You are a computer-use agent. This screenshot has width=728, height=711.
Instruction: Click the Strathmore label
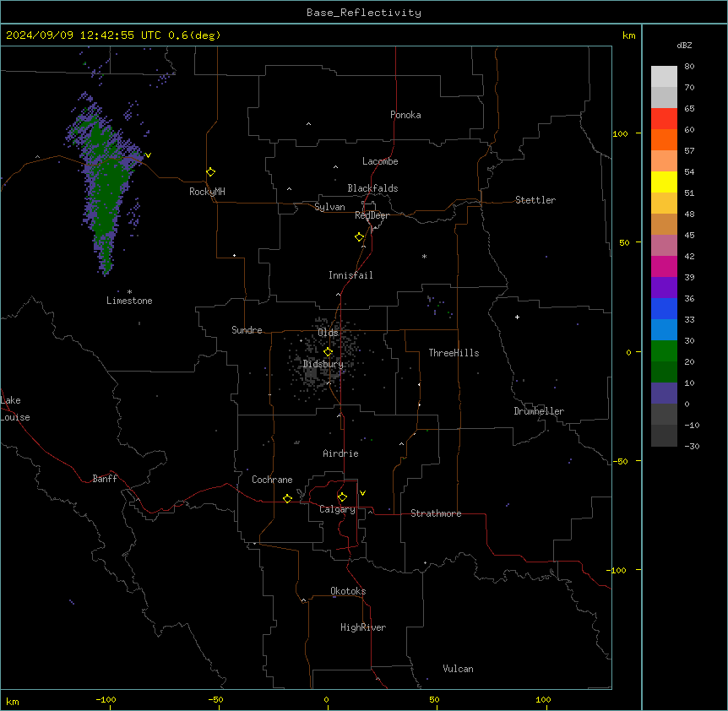coord(436,513)
